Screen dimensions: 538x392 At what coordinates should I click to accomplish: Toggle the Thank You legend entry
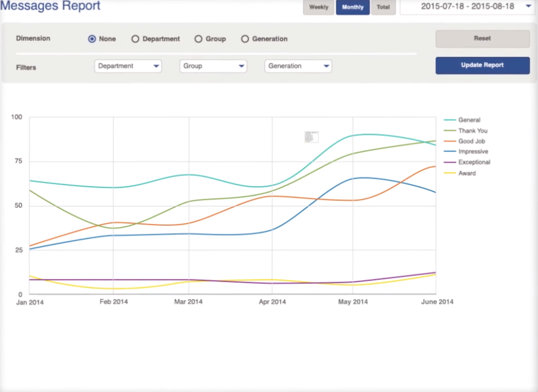472,131
